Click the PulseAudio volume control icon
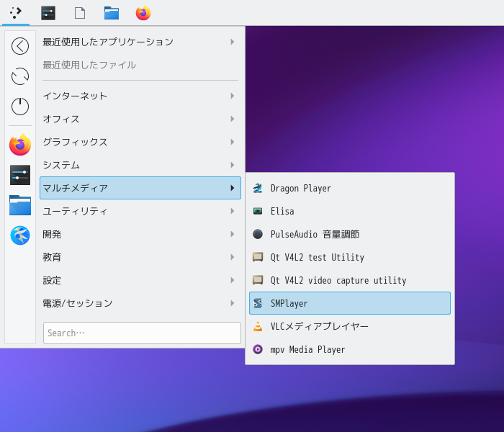Screen dimensions: 504x432 258,234
